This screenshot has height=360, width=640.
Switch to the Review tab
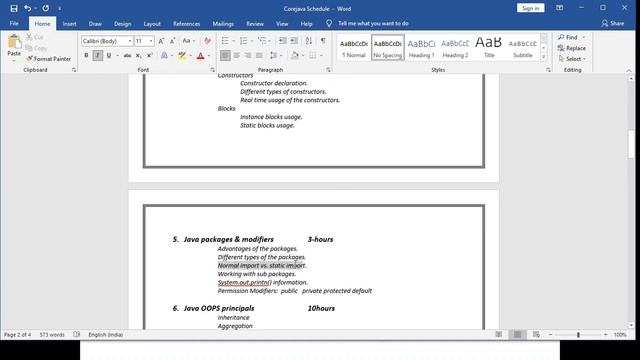255,24
